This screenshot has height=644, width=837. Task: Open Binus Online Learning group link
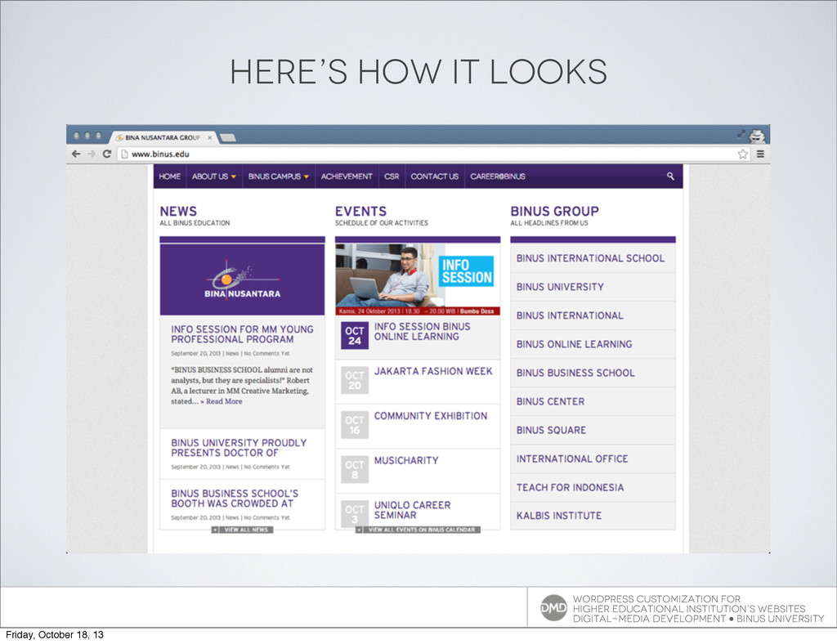tap(593, 344)
